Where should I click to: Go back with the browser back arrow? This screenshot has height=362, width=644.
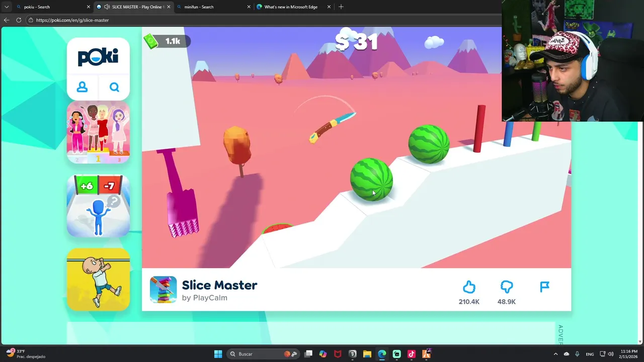[x=7, y=20]
